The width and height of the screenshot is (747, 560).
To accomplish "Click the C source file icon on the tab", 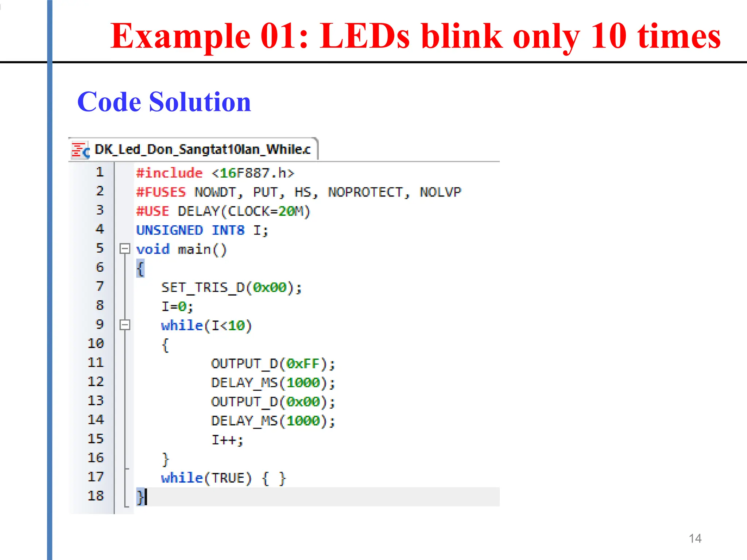I will (x=81, y=150).
